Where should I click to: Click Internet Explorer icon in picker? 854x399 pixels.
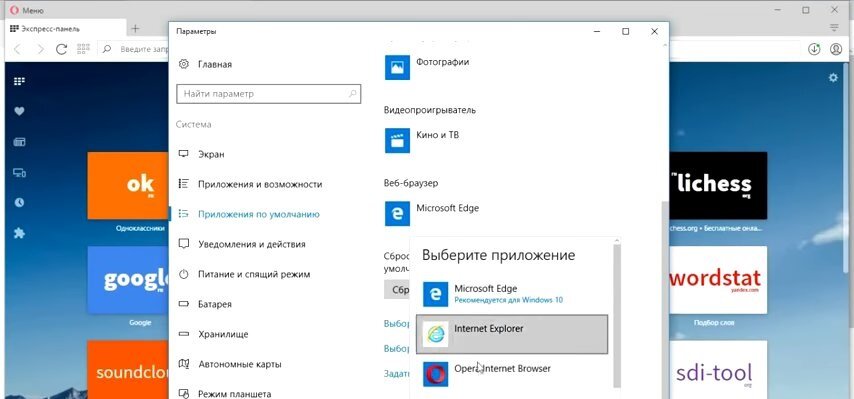[436, 334]
